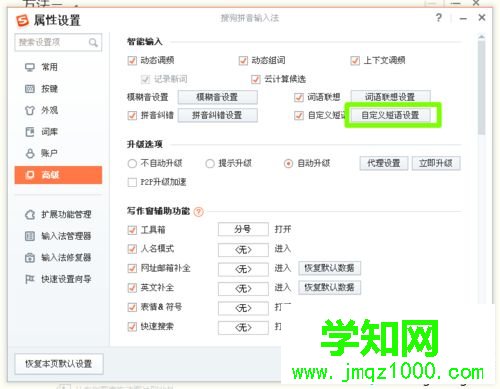Click 模糊音设置 button

[x=217, y=97]
